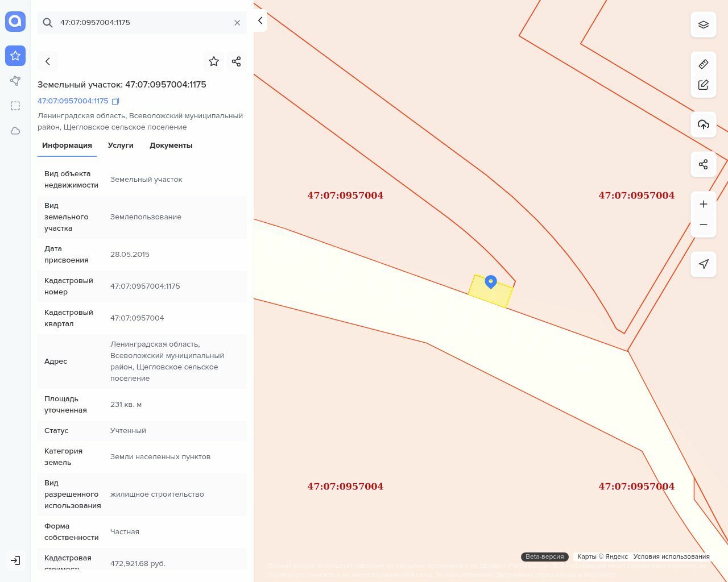Add land plot to favorites star

[x=214, y=61]
